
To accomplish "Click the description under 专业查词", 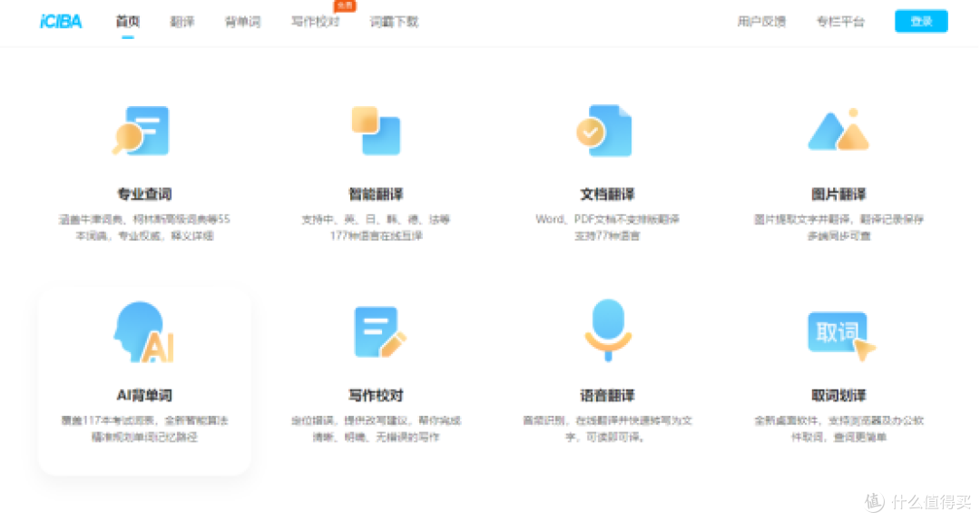I will point(144,228).
